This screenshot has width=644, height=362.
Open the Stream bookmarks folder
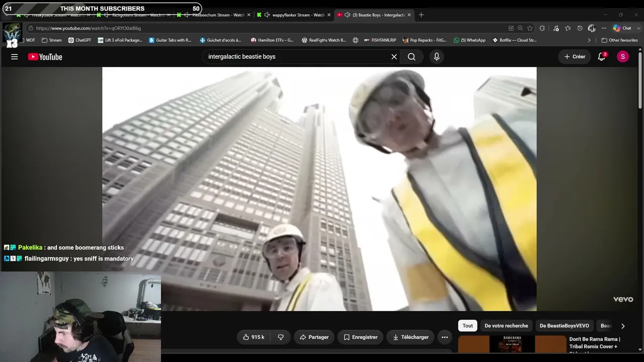tap(52, 40)
